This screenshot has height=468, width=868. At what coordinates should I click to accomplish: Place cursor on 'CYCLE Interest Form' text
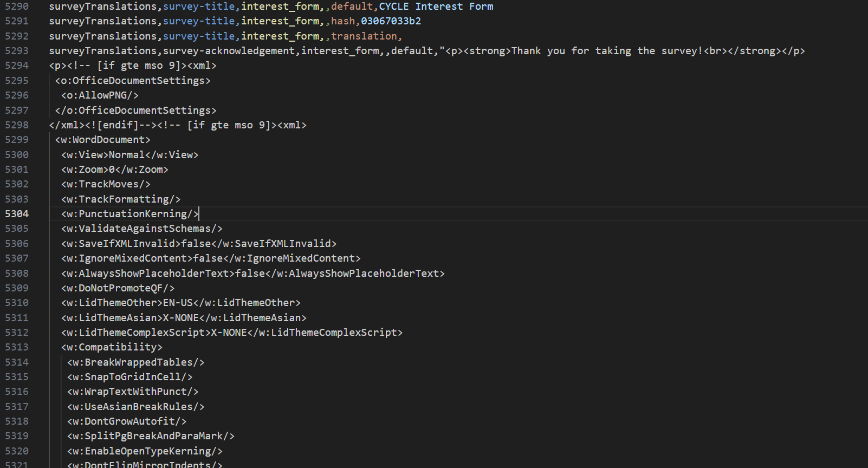436,6
